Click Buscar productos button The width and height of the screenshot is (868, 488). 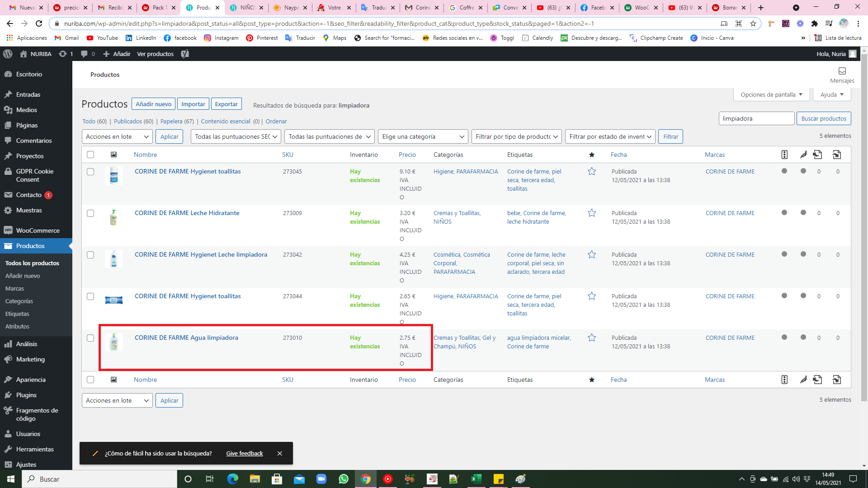[x=824, y=118]
